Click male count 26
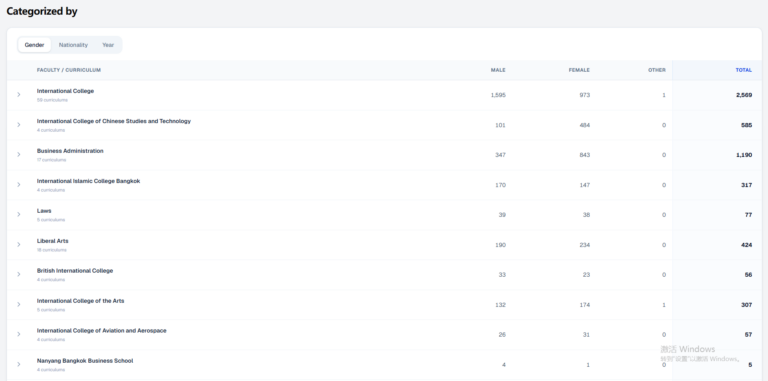 click(x=502, y=335)
